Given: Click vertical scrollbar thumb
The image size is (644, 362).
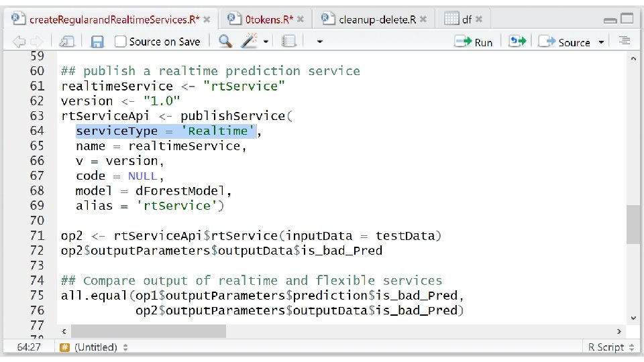Looking at the screenshot, I should 633,224.
